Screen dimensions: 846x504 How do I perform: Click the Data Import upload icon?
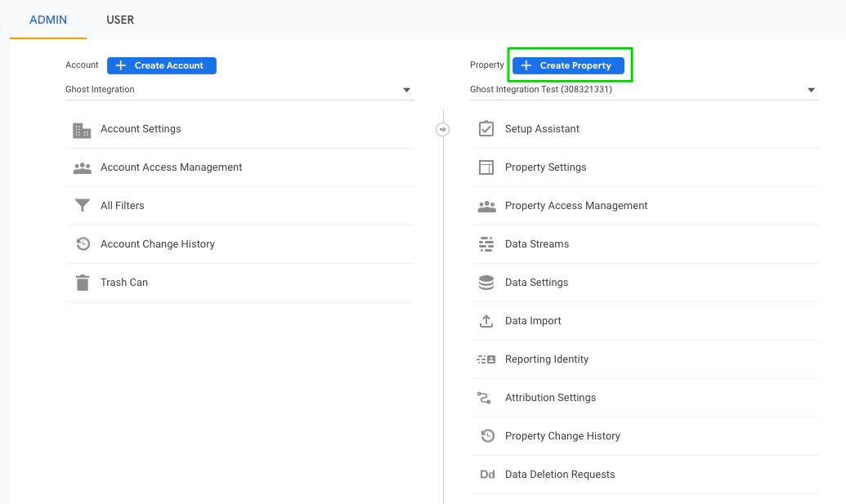[486, 321]
